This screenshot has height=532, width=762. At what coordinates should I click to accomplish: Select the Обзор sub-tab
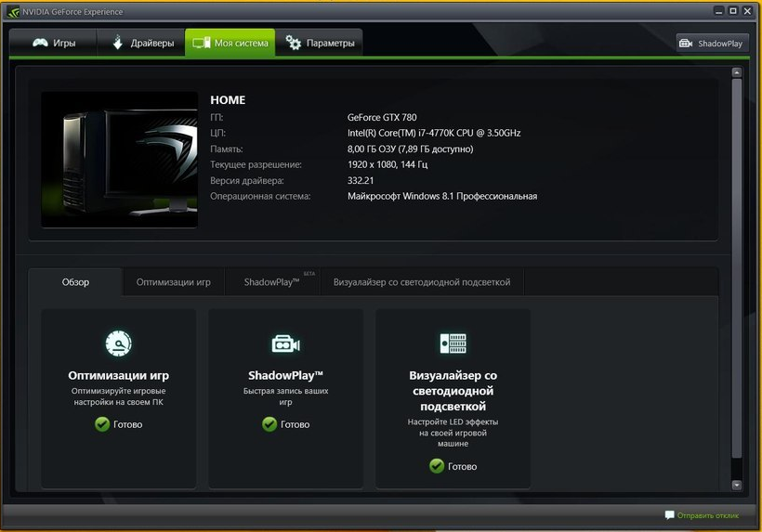(x=75, y=282)
